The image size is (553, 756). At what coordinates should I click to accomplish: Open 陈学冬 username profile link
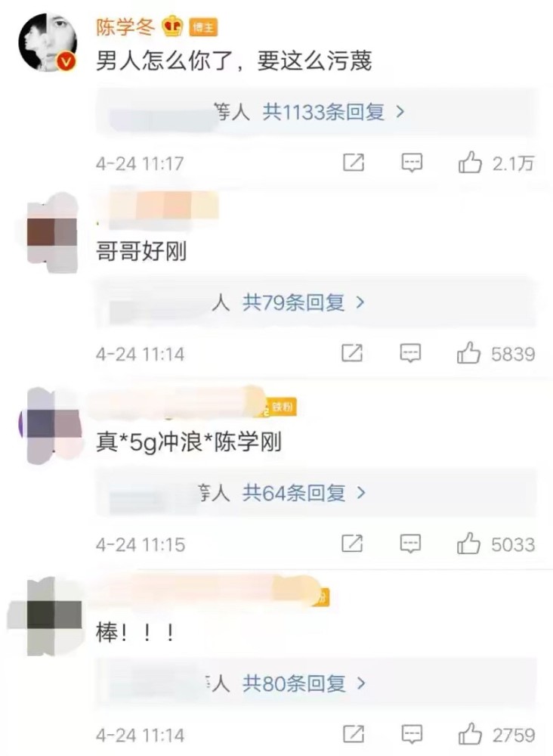(125, 26)
